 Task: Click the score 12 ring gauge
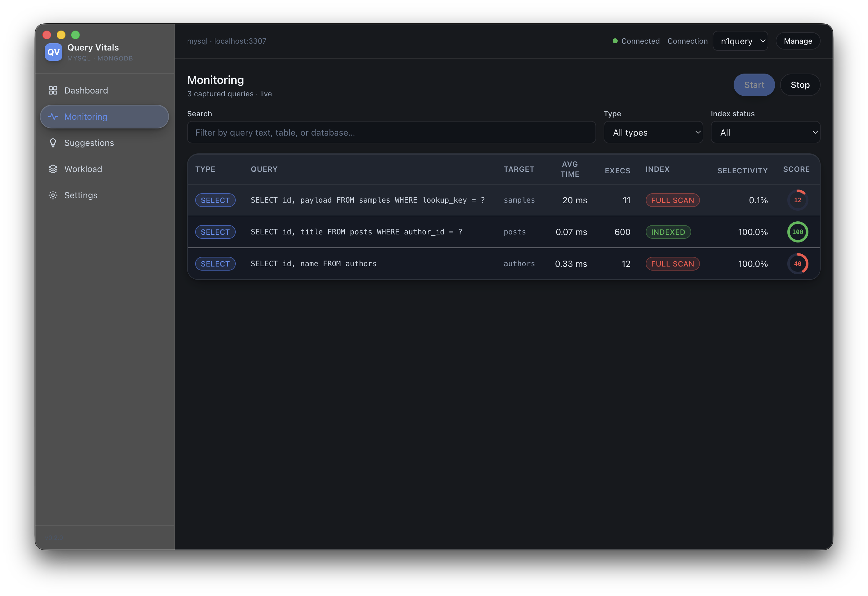tap(798, 200)
